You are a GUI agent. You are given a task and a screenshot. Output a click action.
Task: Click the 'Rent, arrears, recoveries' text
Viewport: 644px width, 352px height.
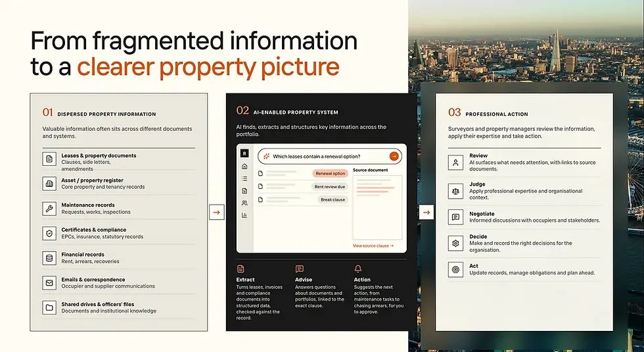click(x=91, y=261)
